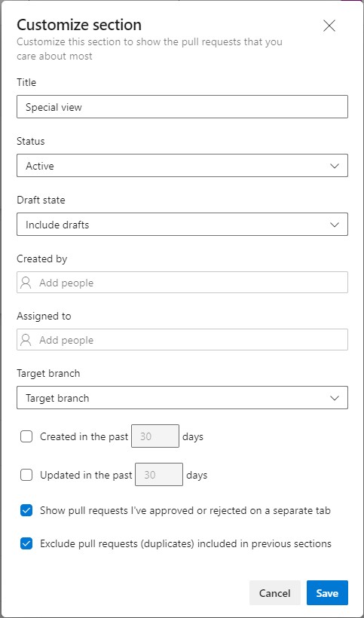Click the Updated in the past days number box

point(159,475)
